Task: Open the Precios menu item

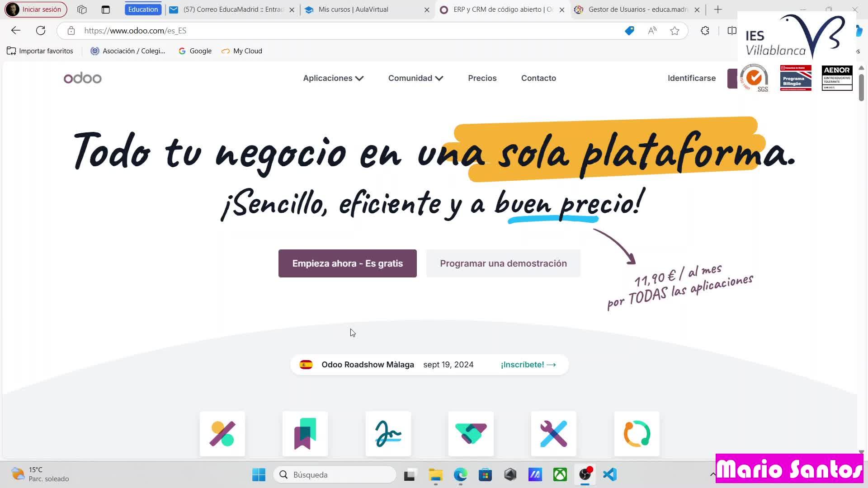Action: click(x=482, y=78)
